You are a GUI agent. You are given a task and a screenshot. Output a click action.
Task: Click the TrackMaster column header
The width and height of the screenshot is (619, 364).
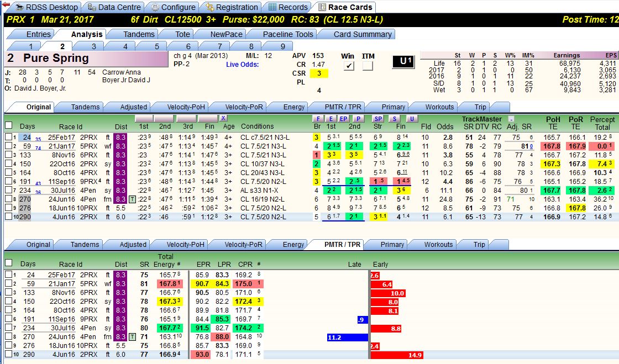[481, 119]
